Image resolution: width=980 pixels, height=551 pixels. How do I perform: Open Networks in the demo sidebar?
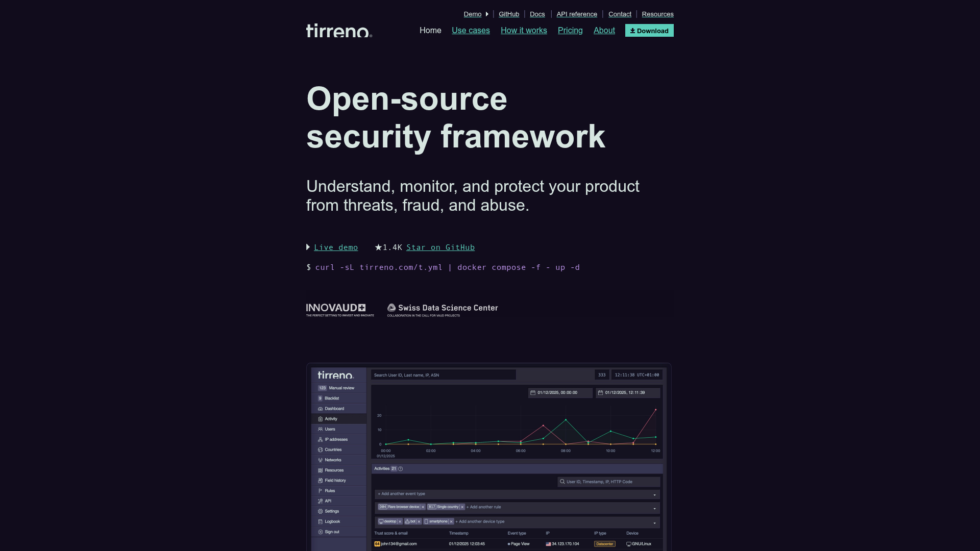[x=338, y=460]
